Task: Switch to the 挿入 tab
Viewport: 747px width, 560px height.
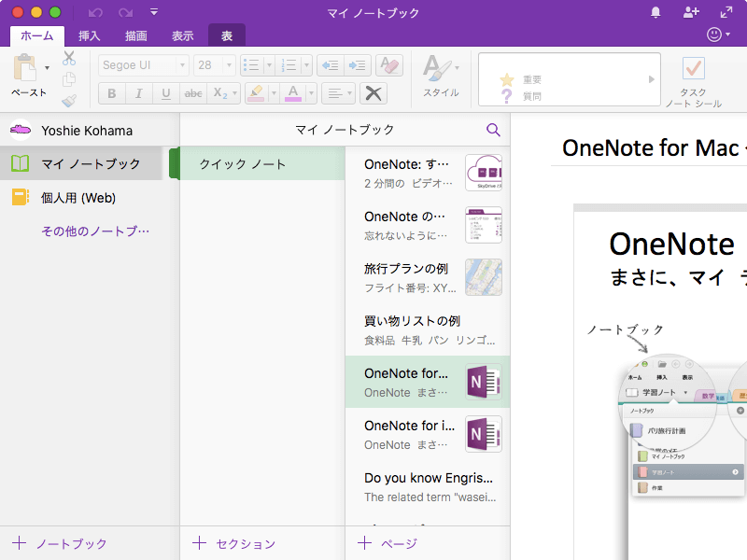Action: (89, 35)
